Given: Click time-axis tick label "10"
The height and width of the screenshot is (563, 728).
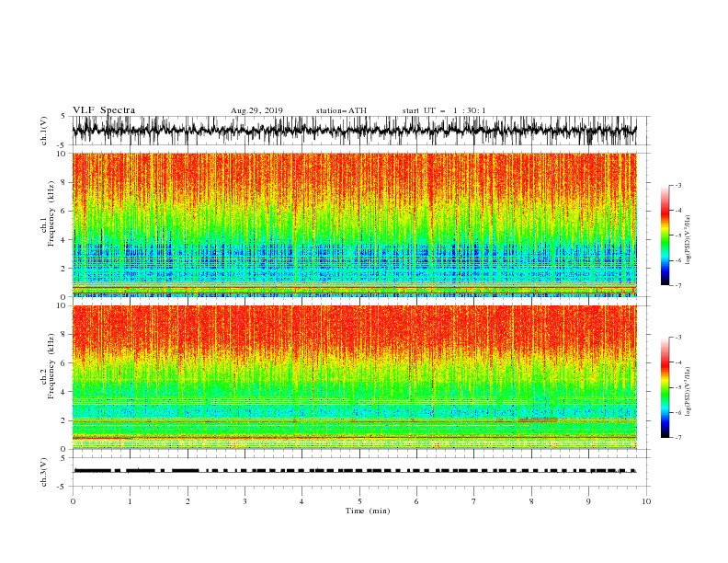Looking at the screenshot, I should [x=646, y=501].
